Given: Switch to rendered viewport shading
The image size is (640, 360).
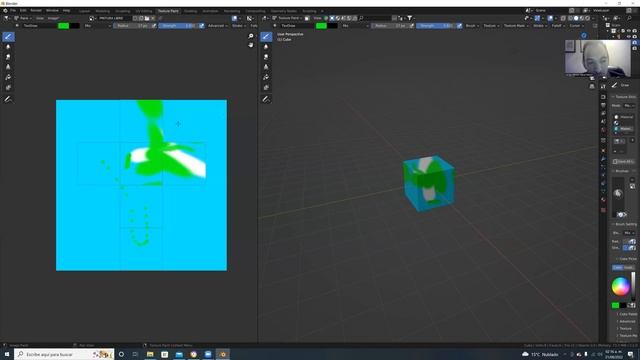Looking at the screenshot, I should [588, 18].
